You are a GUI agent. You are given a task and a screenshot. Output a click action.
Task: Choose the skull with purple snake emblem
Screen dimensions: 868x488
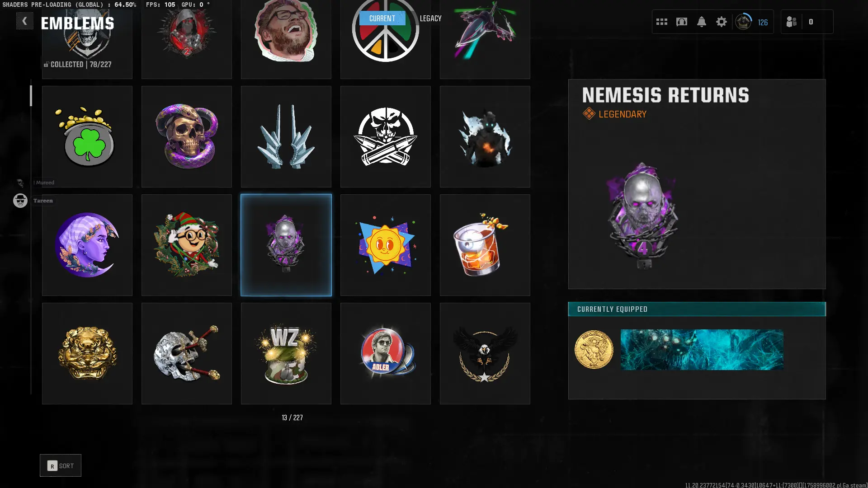[187, 137]
